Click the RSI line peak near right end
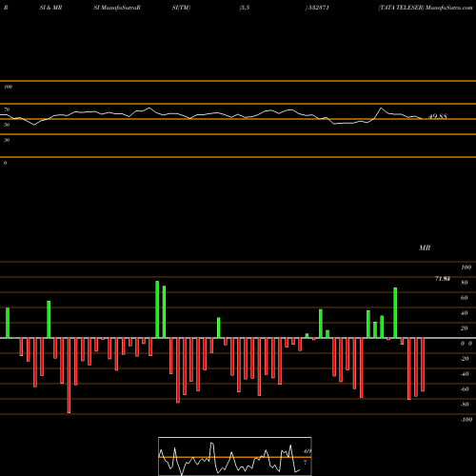This screenshot has width=476, height=476. point(382,109)
